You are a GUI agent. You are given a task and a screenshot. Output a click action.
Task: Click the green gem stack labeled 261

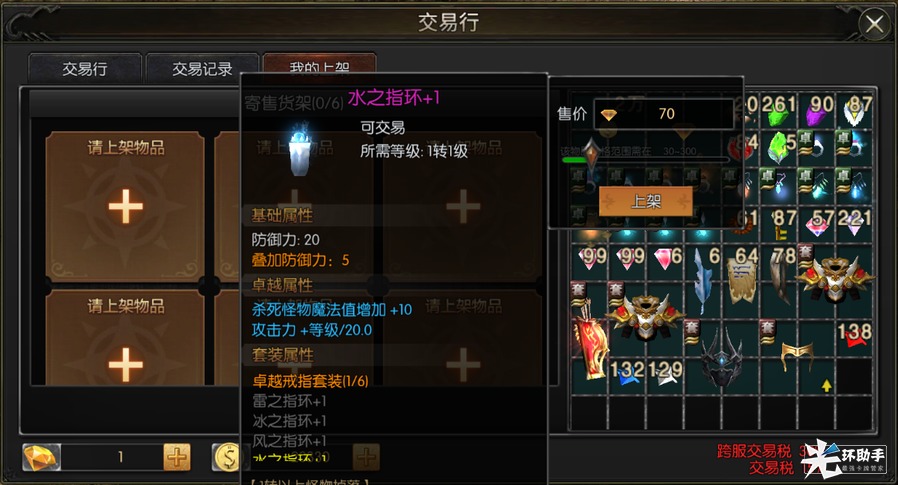coord(778,110)
